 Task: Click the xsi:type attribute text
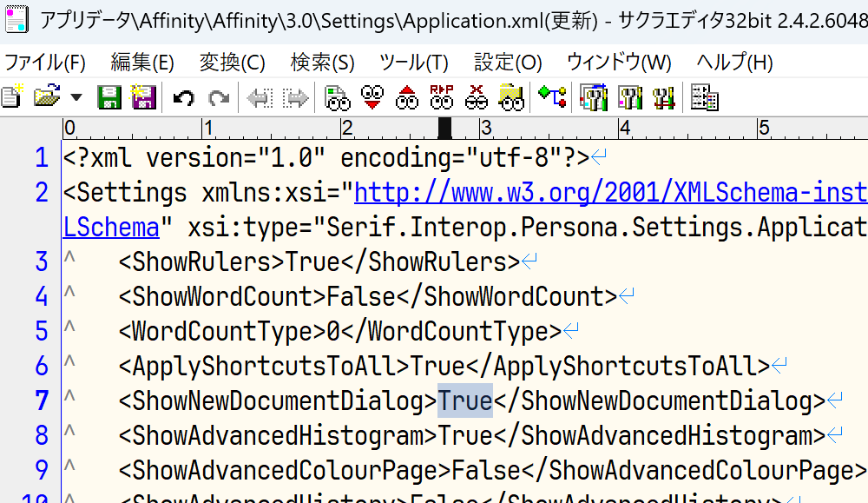point(249,228)
